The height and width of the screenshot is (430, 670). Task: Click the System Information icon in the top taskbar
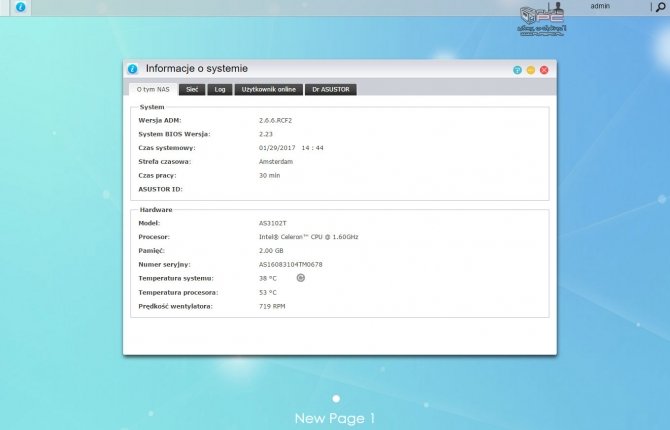pos(20,7)
